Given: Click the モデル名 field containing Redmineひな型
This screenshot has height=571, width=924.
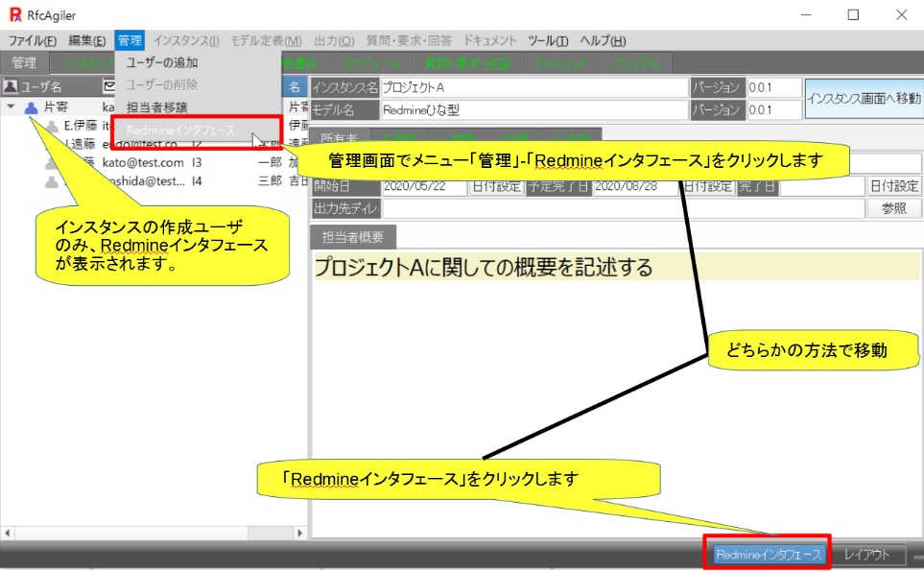Looking at the screenshot, I should pos(534,109).
